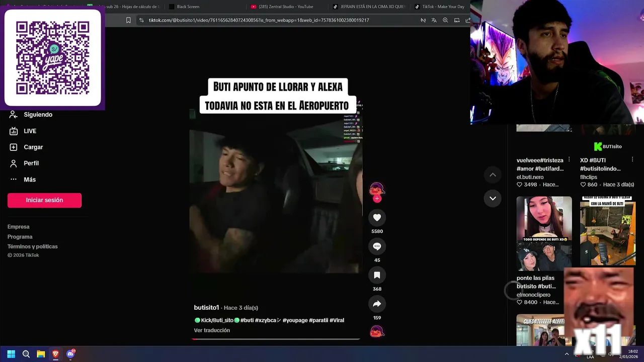The image size is (644, 362).
Task: Seek on the video progress bar
Action: pyautogui.click(x=276, y=339)
